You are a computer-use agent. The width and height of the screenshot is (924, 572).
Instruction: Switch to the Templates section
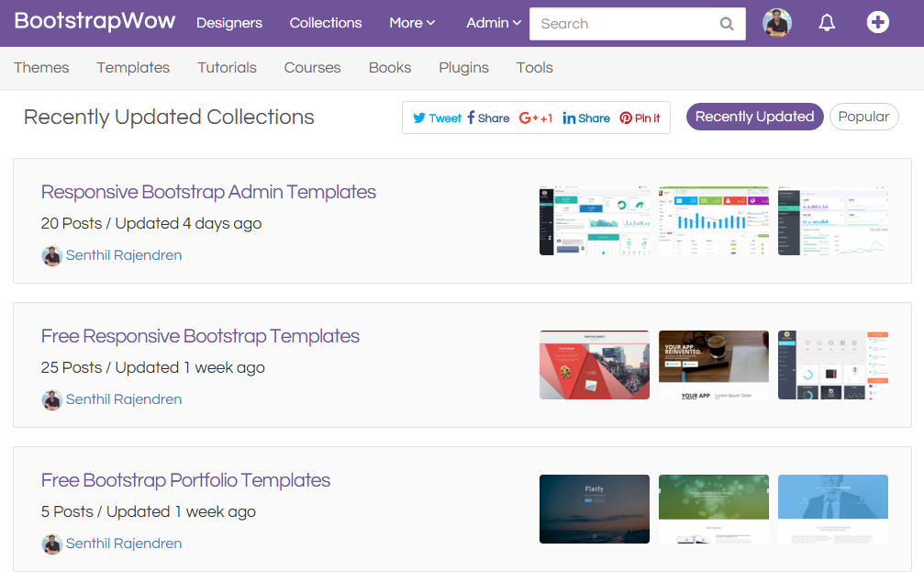132,67
